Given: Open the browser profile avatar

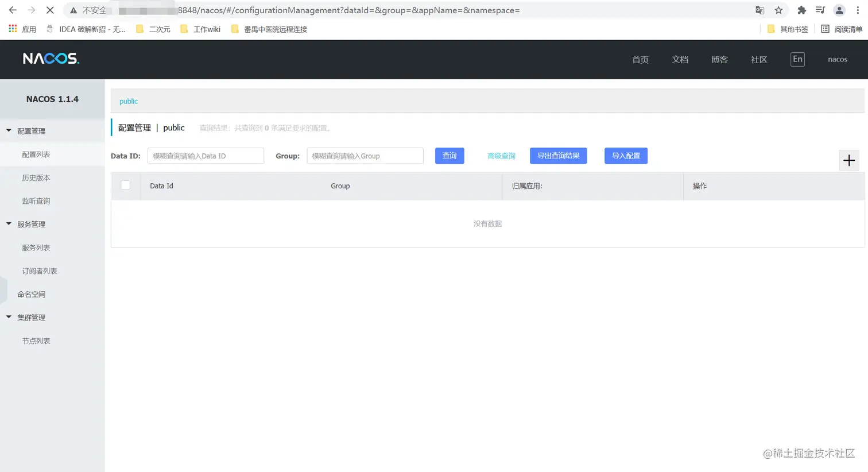Looking at the screenshot, I should [839, 10].
